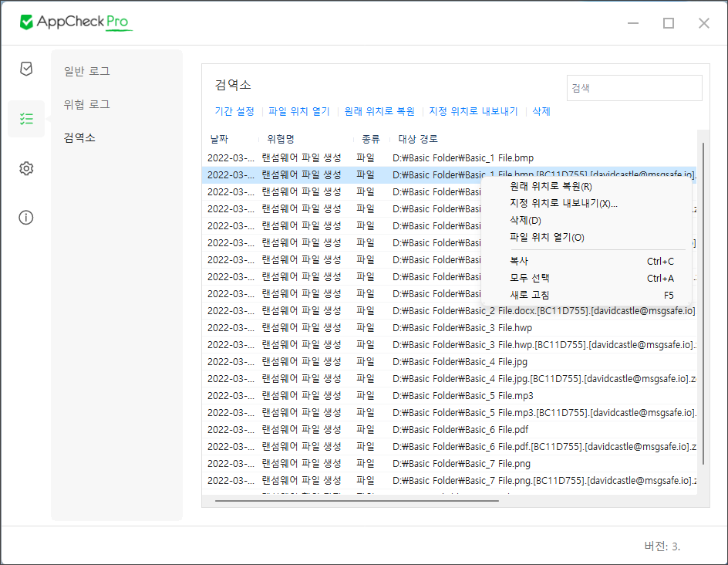Screen dimensions: 728x565
Task: Click the 검색 search input field
Action: (x=634, y=88)
